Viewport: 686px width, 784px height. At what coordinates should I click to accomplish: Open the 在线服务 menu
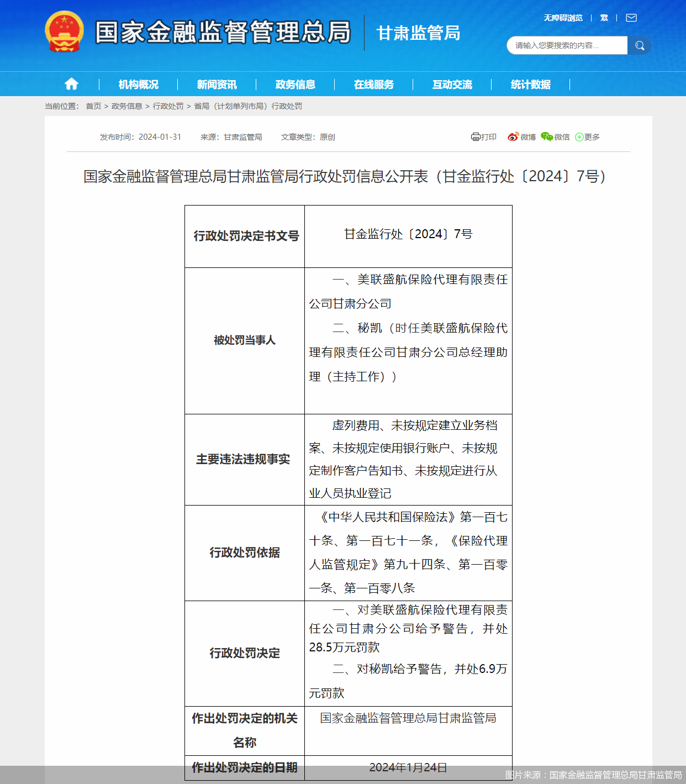(x=374, y=84)
